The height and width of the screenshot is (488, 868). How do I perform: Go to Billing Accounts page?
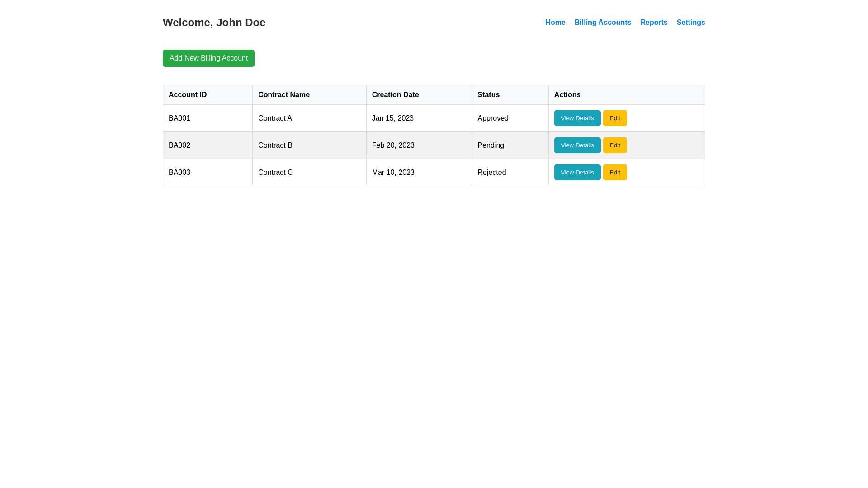602,23
